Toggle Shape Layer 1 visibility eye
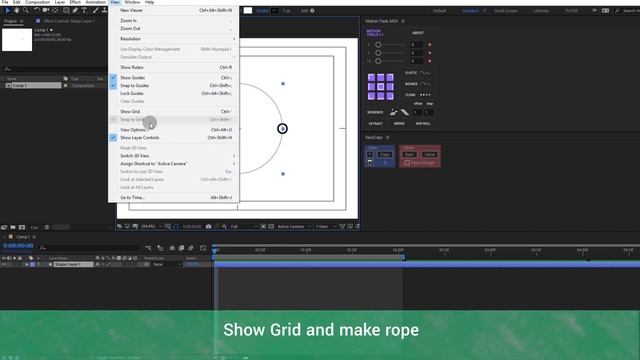 point(4,264)
